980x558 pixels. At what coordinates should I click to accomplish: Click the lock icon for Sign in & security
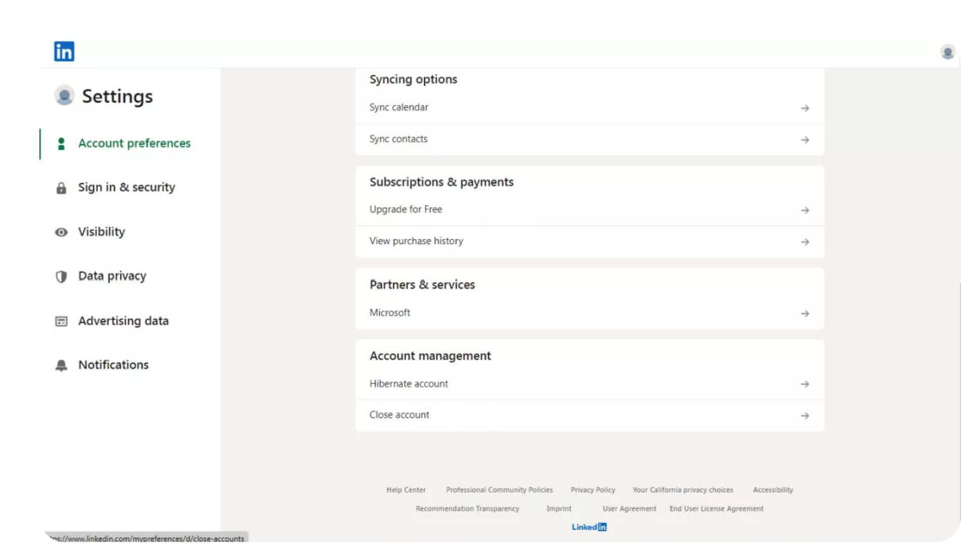pyautogui.click(x=61, y=188)
